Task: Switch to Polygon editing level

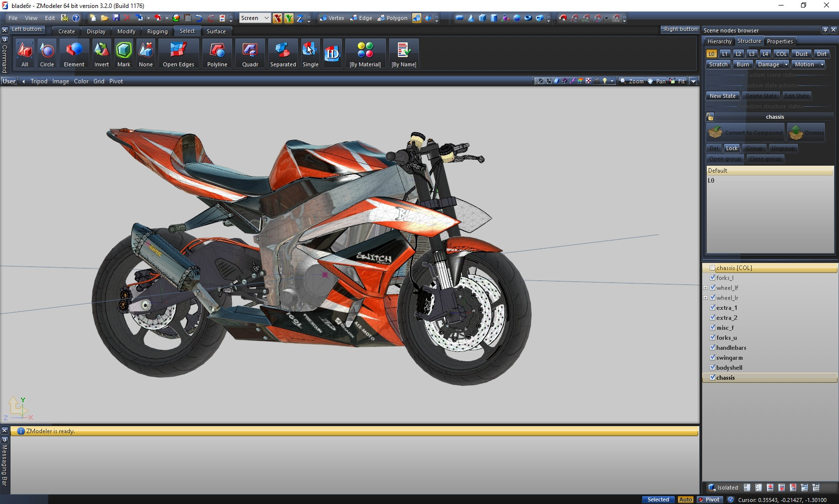Action: click(393, 18)
